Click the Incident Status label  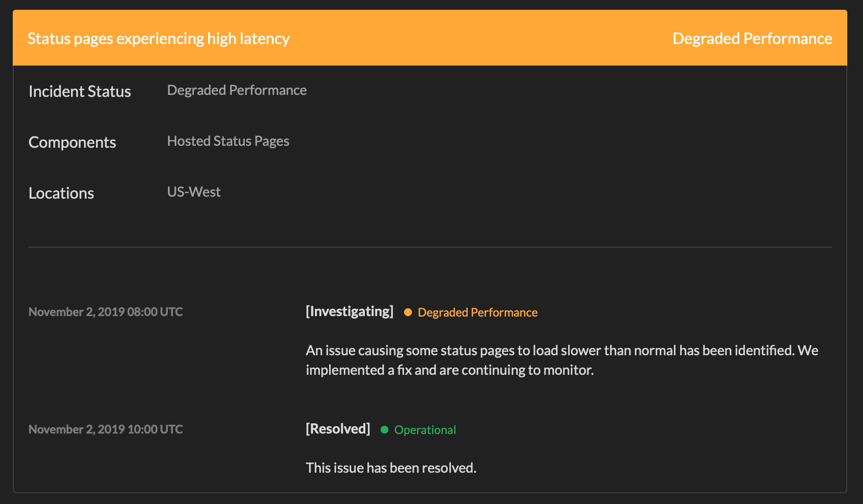tap(80, 92)
